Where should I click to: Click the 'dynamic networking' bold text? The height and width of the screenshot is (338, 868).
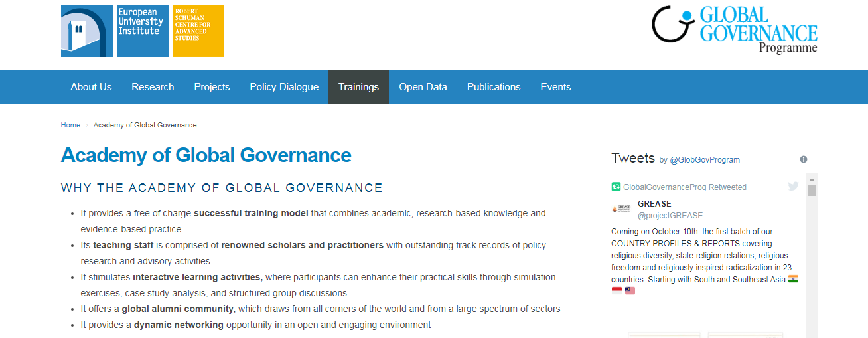point(179,325)
